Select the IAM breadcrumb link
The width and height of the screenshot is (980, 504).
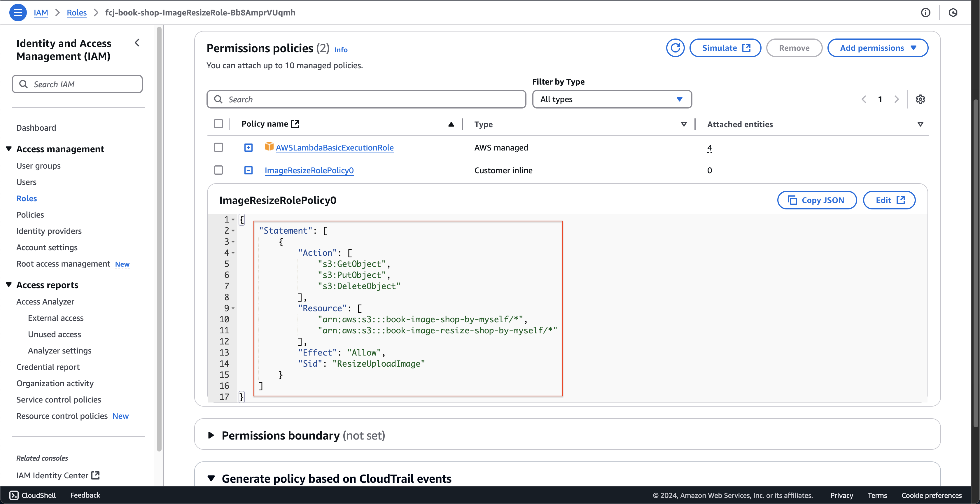pyautogui.click(x=41, y=12)
